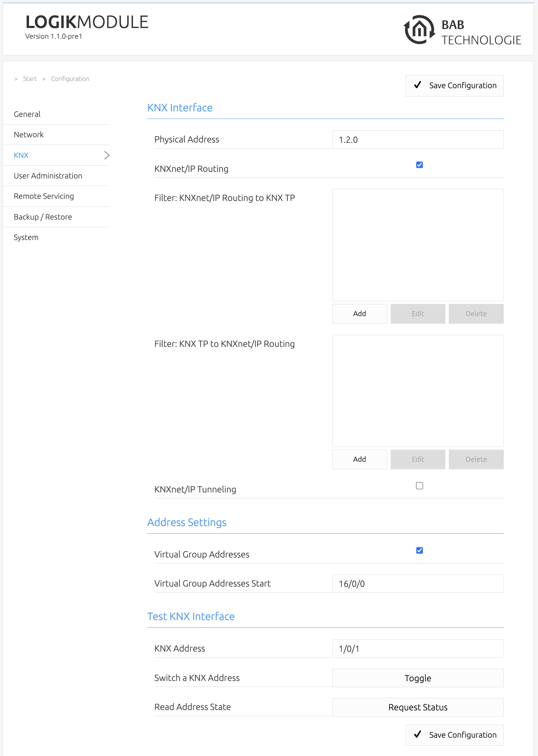
Task: Click the Request Status button
Action: [418, 707]
